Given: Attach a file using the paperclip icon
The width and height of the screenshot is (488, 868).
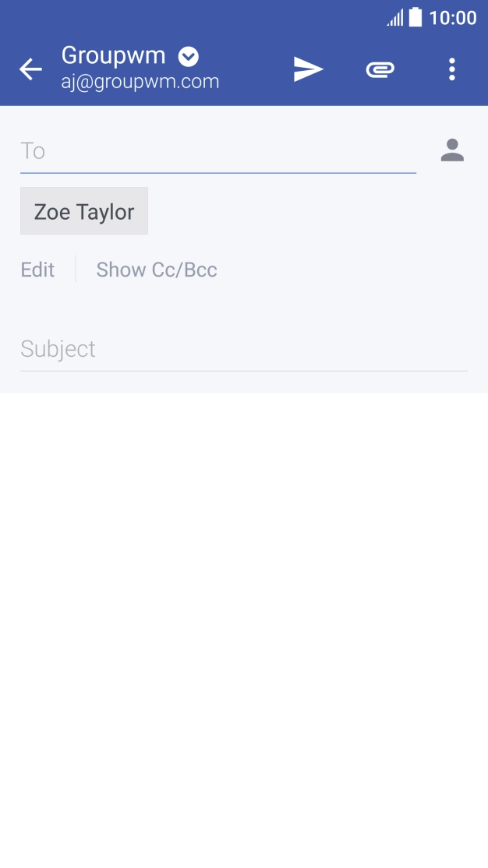Looking at the screenshot, I should coord(380,69).
